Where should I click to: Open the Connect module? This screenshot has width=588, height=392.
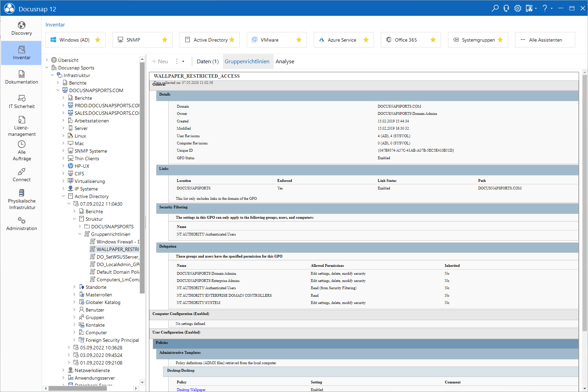pos(21,175)
